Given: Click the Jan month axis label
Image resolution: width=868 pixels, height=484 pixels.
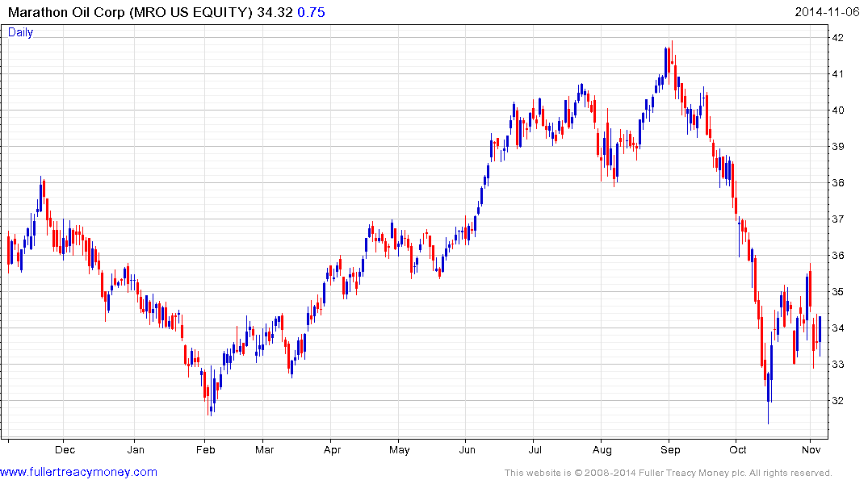Looking at the screenshot, I should (136, 449).
